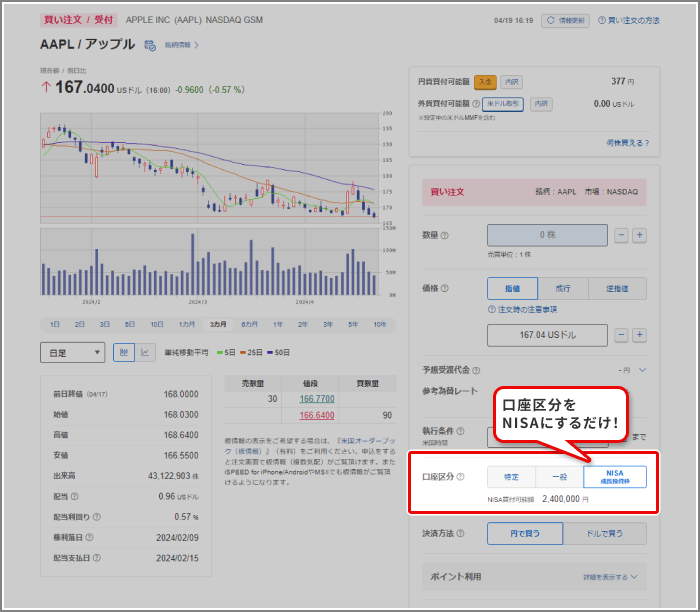Click the ask price 166.7700
700x612 pixels.
pos(317,399)
